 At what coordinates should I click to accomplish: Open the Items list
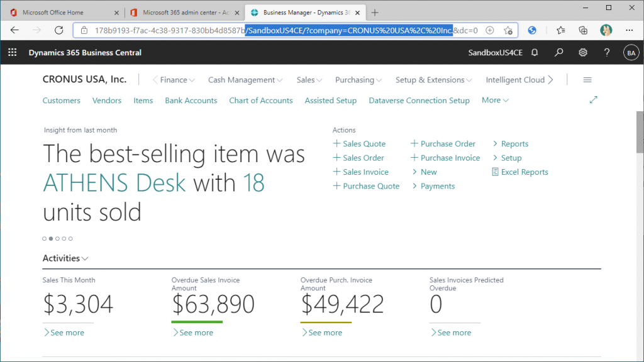(143, 101)
